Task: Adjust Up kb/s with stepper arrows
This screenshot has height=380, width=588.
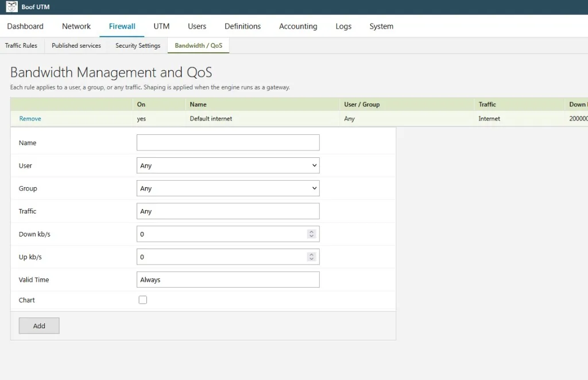Action: point(311,257)
